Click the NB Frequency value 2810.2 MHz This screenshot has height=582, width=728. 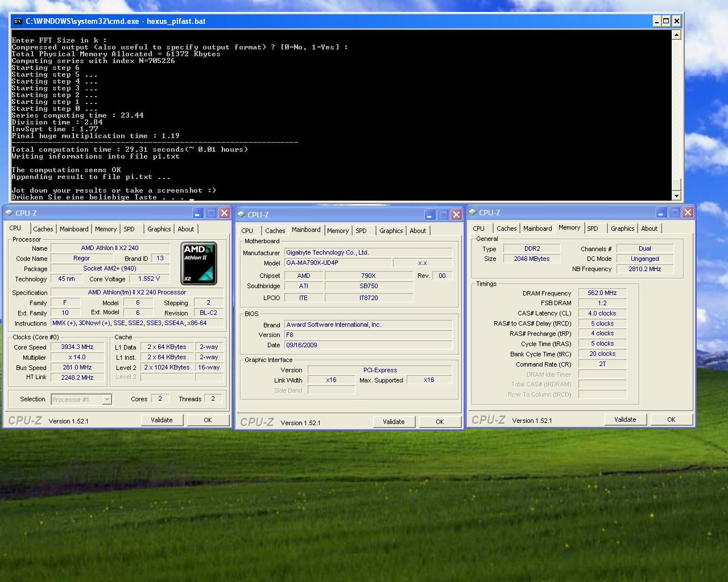645,269
